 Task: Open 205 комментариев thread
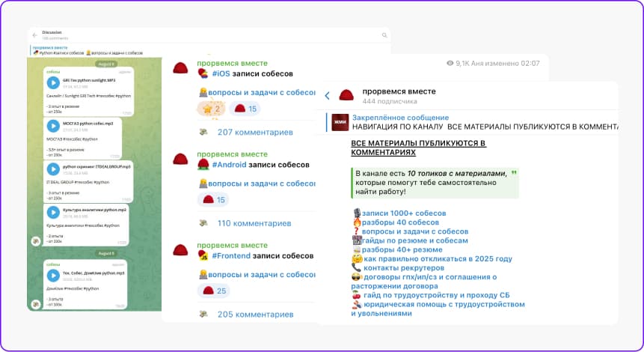point(255,315)
